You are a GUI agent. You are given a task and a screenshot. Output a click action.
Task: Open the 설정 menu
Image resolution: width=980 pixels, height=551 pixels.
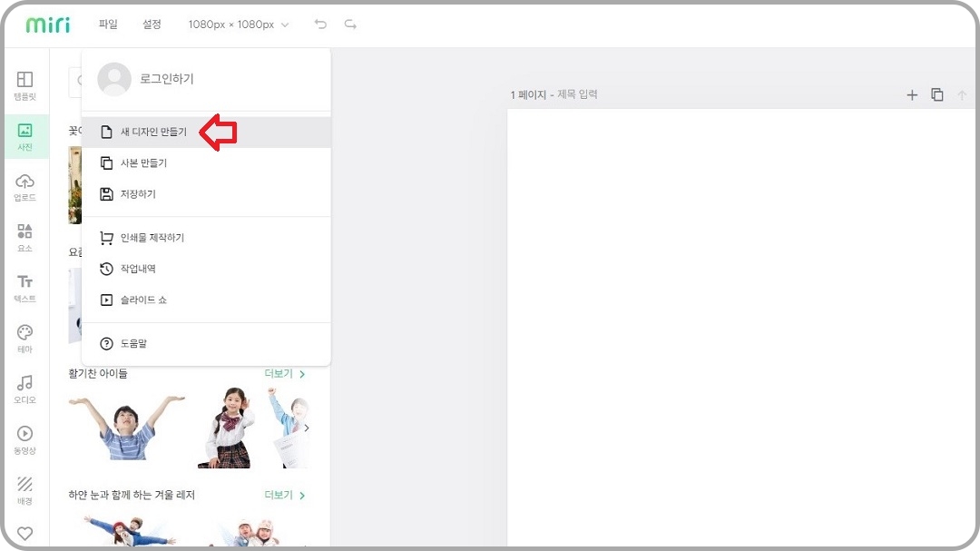tap(152, 25)
